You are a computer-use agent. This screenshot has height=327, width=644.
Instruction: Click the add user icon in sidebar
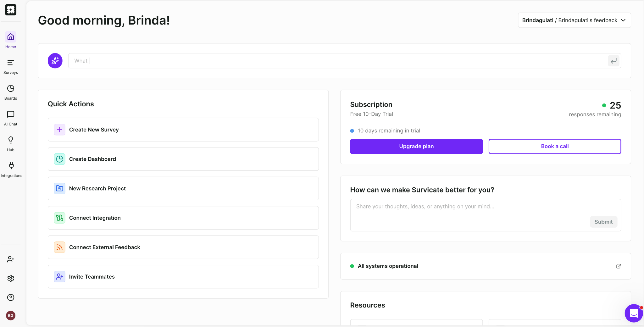11,259
